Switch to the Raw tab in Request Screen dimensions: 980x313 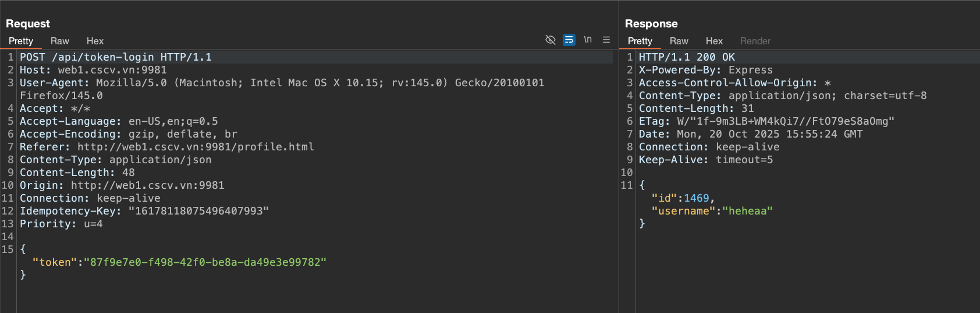click(60, 41)
